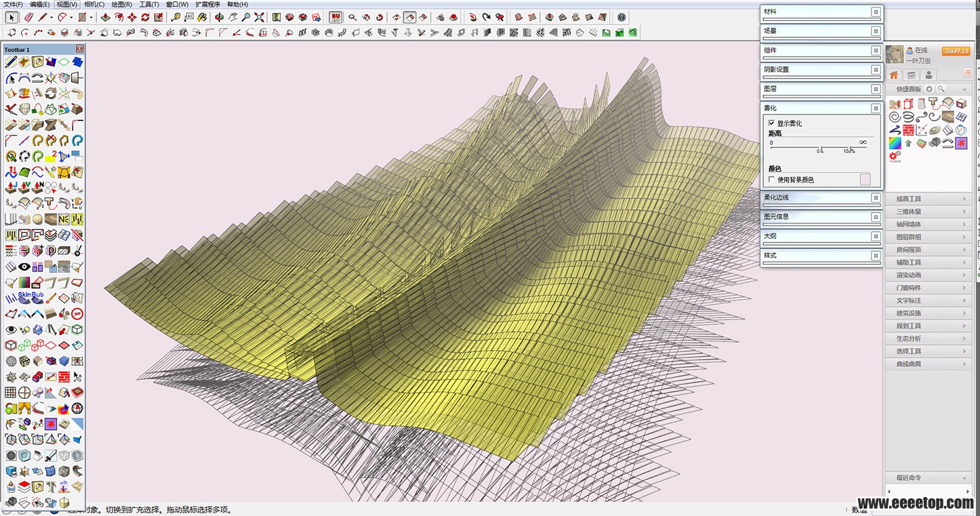
Task: Select the arrow Select tool in top toolbar
Action: coord(12,18)
